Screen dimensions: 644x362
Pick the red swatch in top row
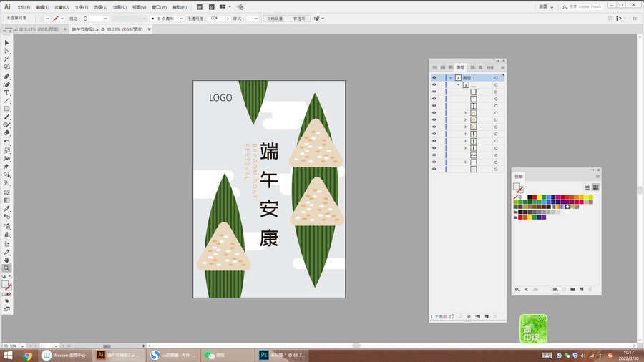tap(535, 197)
